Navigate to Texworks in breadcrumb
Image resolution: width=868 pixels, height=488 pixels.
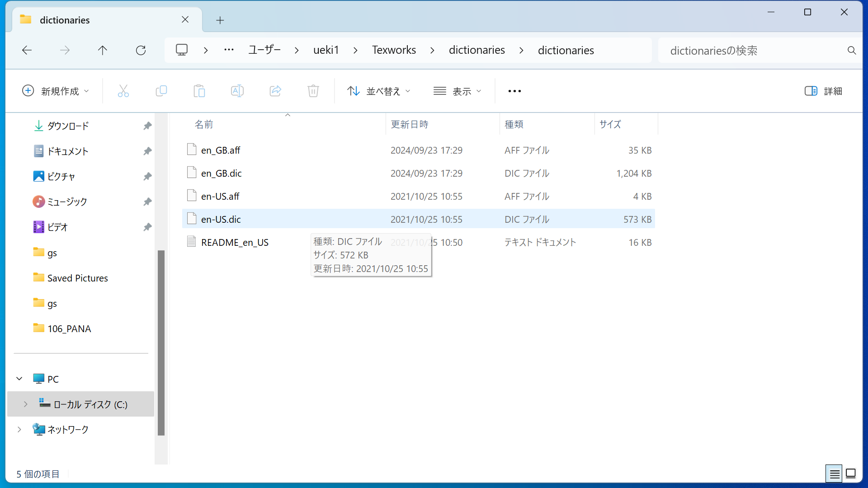[394, 50]
